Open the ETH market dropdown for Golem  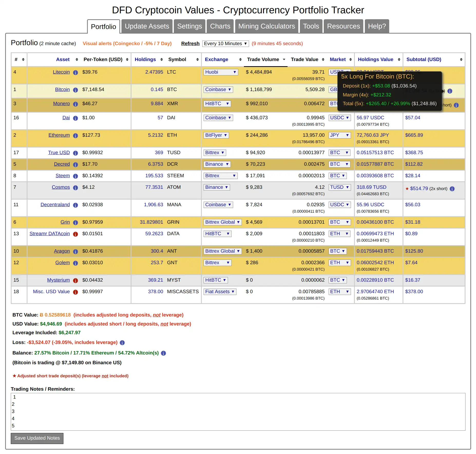(340, 263)
